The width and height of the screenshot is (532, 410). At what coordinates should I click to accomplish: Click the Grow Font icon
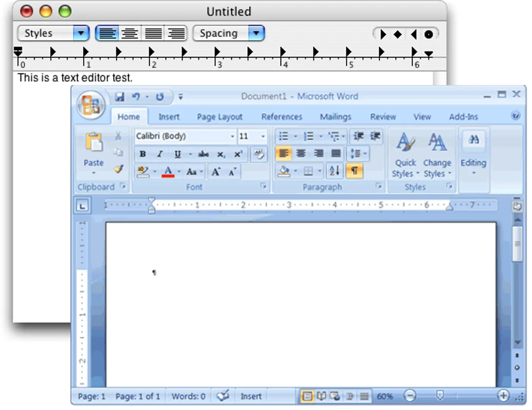[216, 172]
